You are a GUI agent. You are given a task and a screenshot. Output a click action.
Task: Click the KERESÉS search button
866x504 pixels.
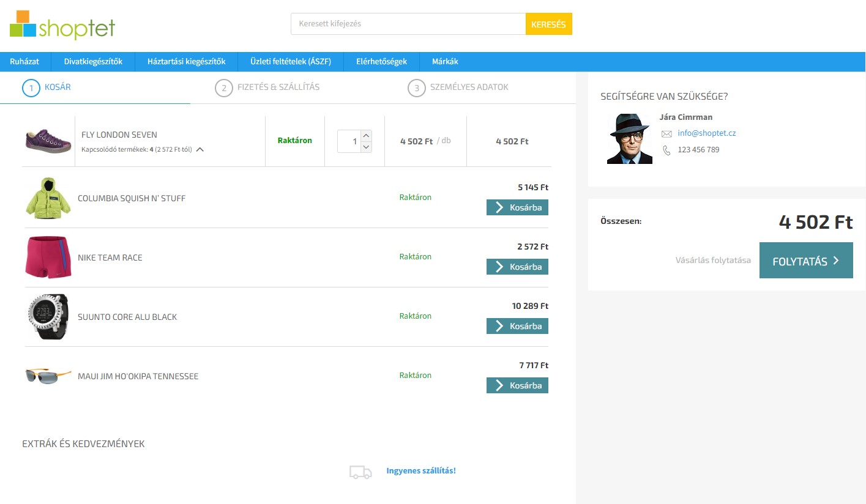548,24
